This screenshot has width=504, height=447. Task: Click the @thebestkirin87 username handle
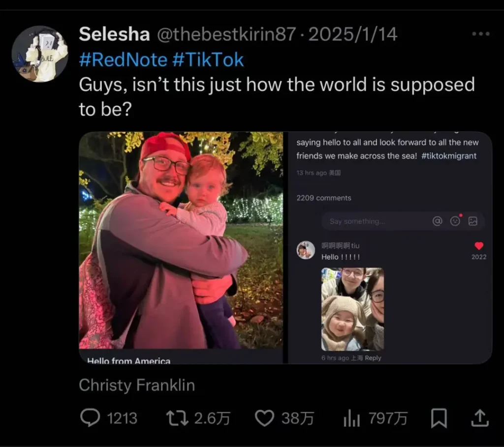[x=226, y=34]
